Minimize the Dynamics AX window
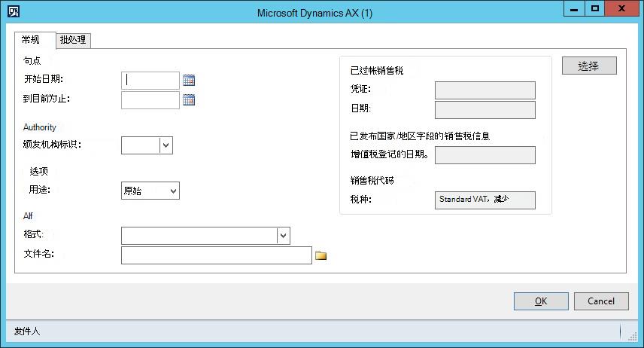Screen dimensions: 644x348 coord(574,8)
